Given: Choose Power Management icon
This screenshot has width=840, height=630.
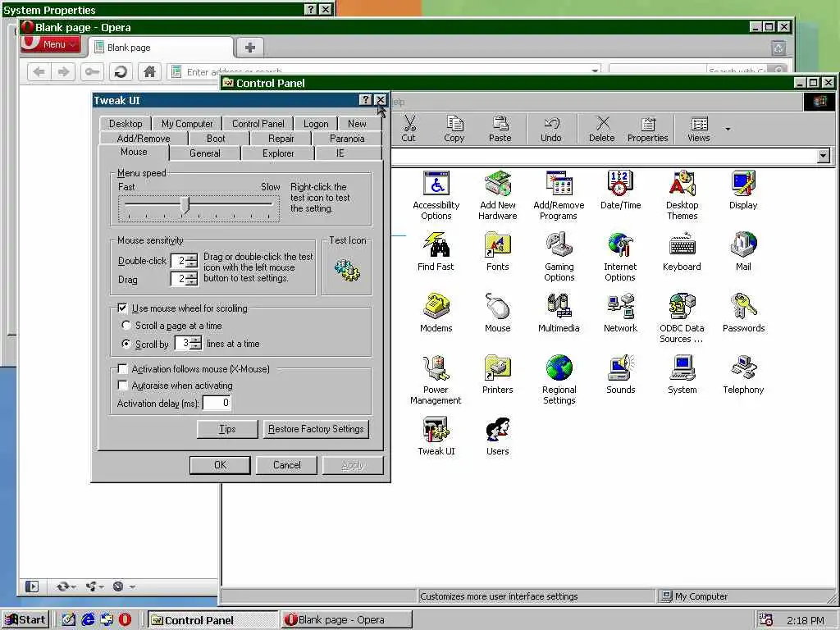Looking at the screenshot, I should click(x=436, y=381).
